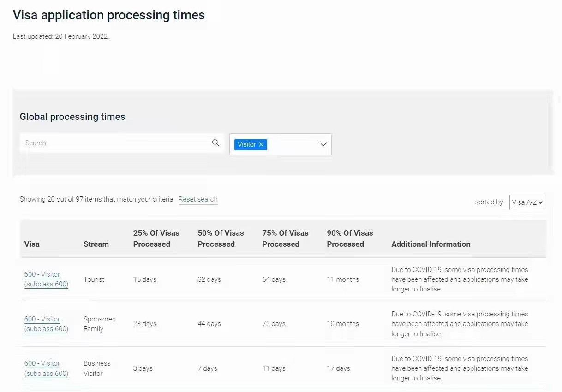The image size is (562, 392).
Task: Click the Global processing times heading
Action: pyautogui.click(x=72, y=117)
